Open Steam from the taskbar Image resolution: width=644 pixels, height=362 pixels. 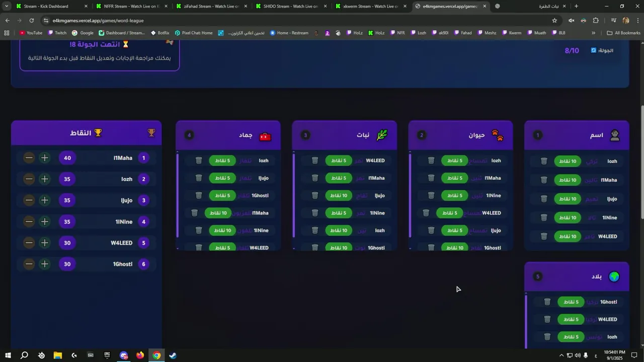coord(173,355)
